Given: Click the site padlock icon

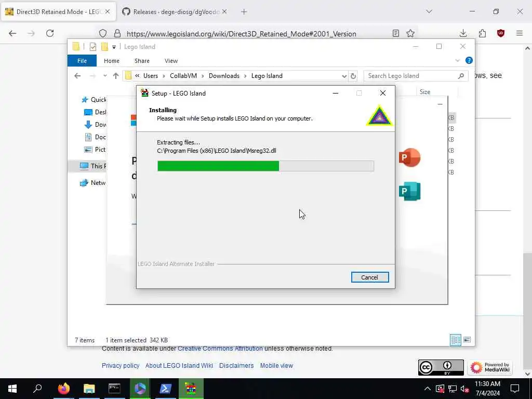Looking at the screenshot, I should [117, 33].
